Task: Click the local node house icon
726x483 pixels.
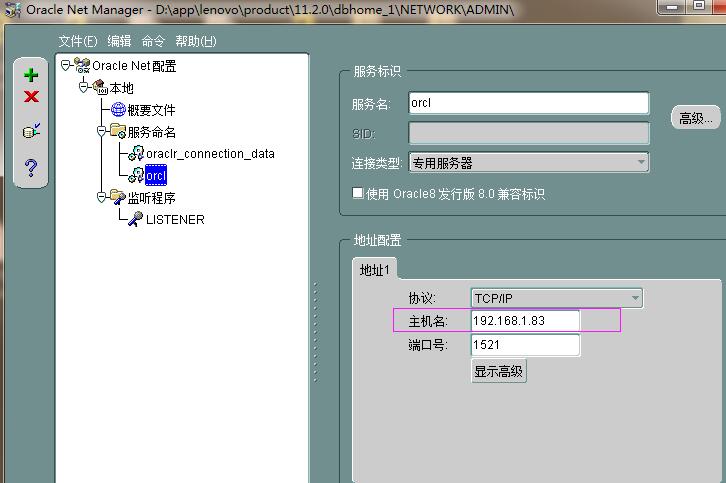Action: click(100, 87)
